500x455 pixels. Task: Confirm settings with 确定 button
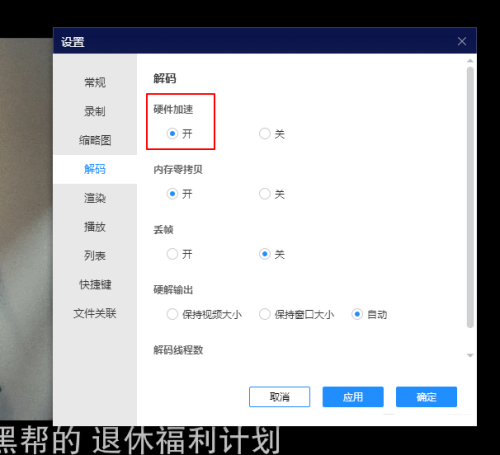tap(426, 397)
